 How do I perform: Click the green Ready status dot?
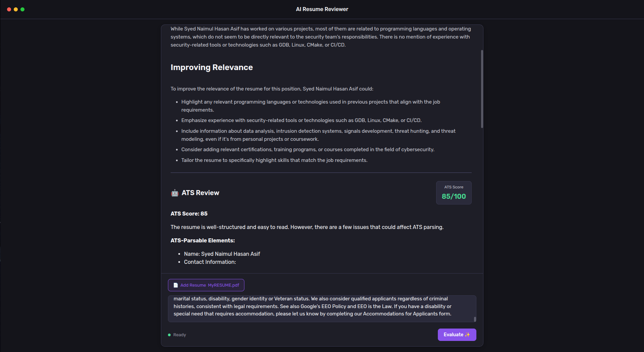click(x=170, y=335)
